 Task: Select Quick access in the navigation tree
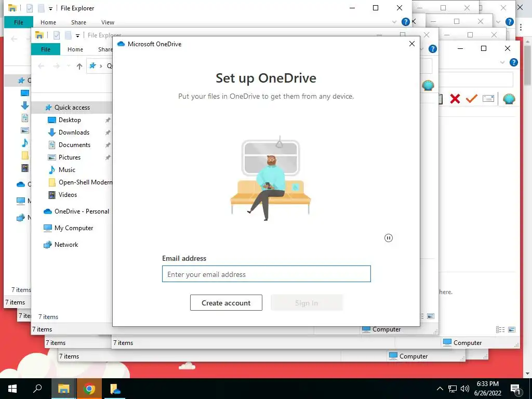pyautogui.click(x=72, y=107)
